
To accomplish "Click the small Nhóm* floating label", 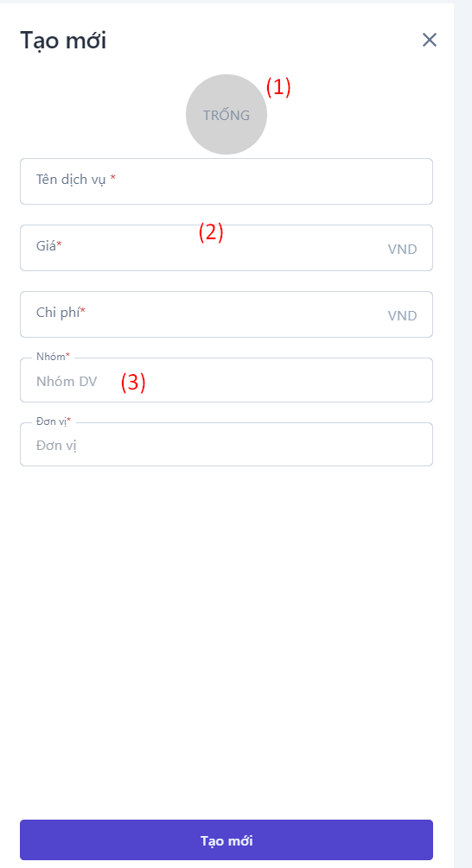I will (54, 357).
